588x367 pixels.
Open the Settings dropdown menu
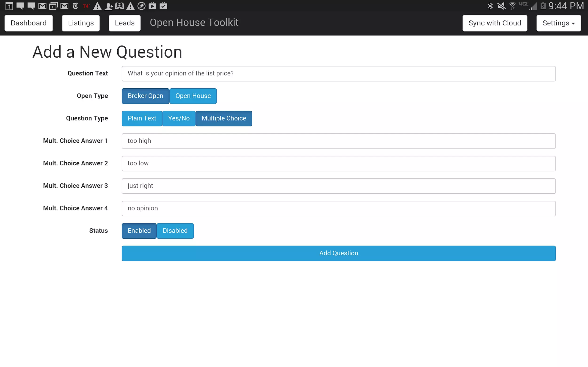coord(558,23)
